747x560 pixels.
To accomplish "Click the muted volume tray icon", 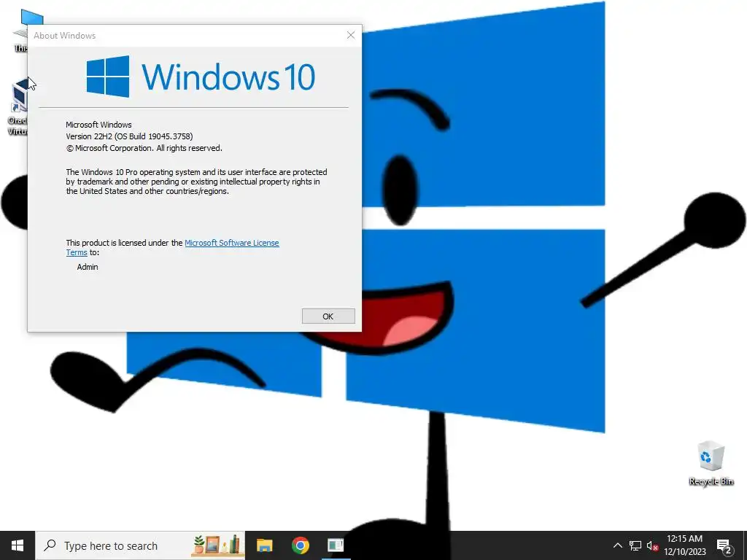I will pyautogui.click(x=652, y=545).
